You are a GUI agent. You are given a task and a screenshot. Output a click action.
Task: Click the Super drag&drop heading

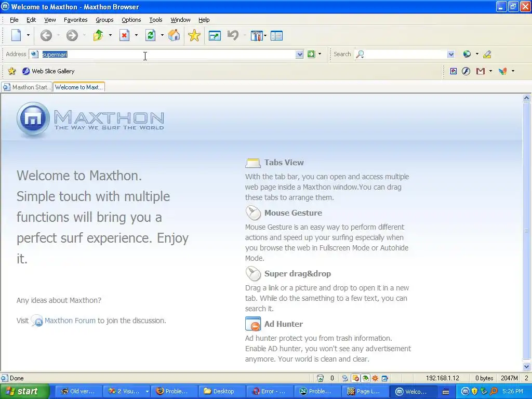pyautogui.click(x=298, y=273)
